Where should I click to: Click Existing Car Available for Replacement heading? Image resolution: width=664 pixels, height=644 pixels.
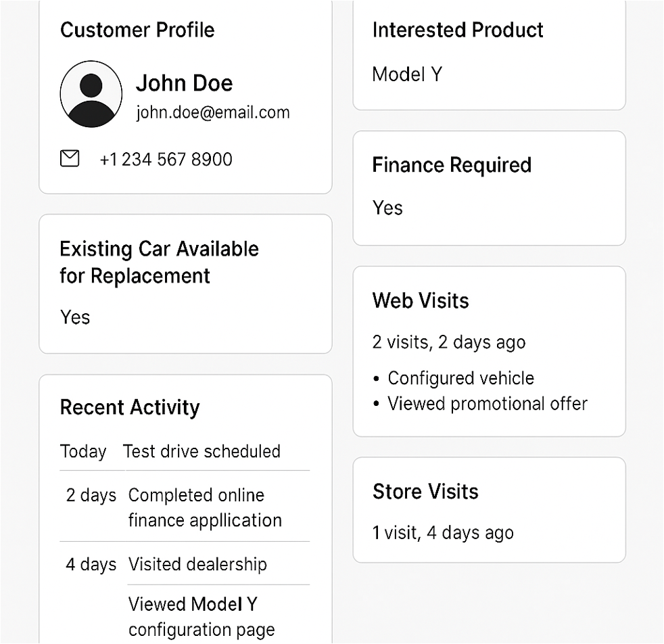point(159,262)
